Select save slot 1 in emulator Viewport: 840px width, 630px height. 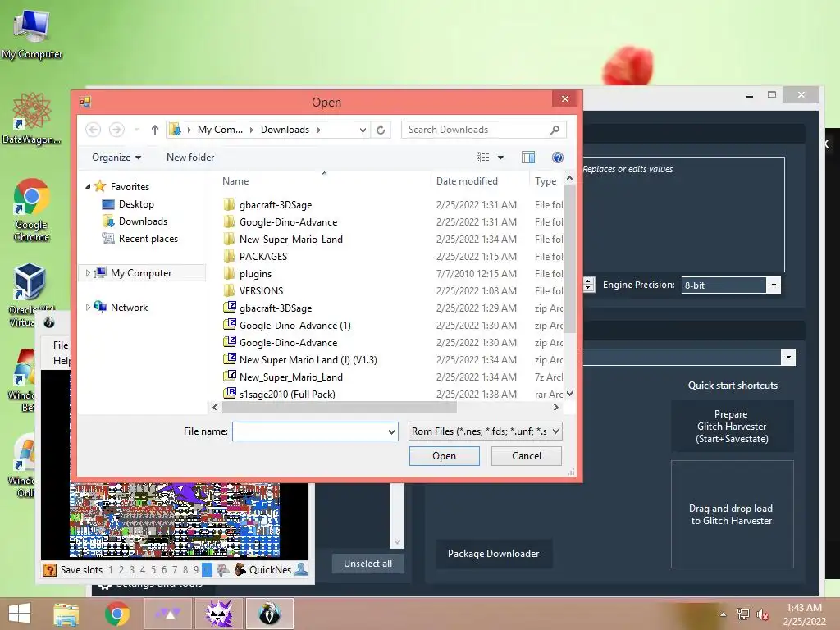click(111, 570)
